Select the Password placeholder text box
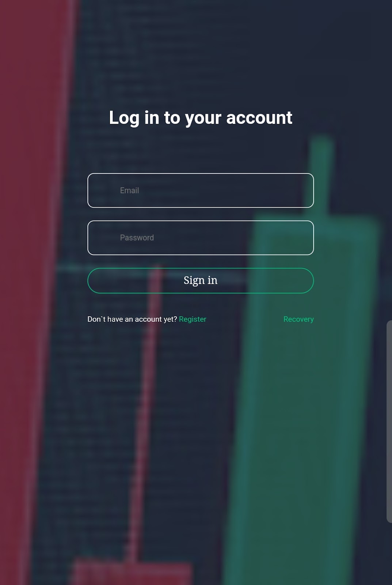392x585 pixels. (x=201, y=238)
